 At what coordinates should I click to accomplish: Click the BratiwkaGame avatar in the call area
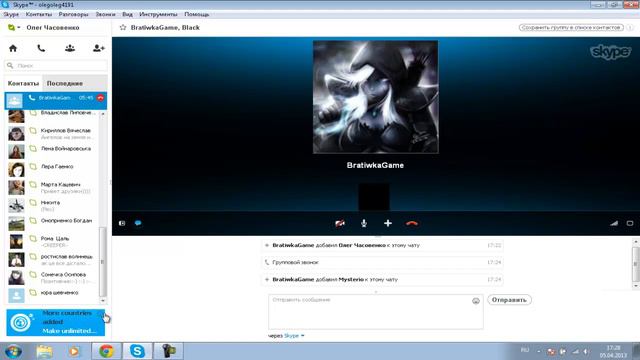point(376,97)
